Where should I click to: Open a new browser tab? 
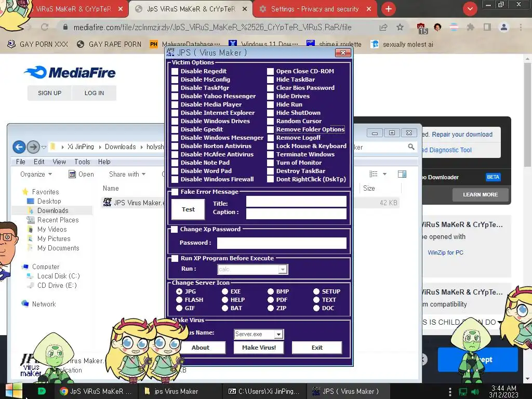(389, 9)
